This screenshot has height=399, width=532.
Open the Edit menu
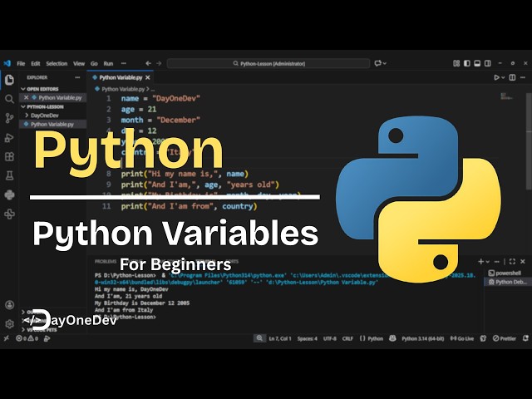[35, 63]
